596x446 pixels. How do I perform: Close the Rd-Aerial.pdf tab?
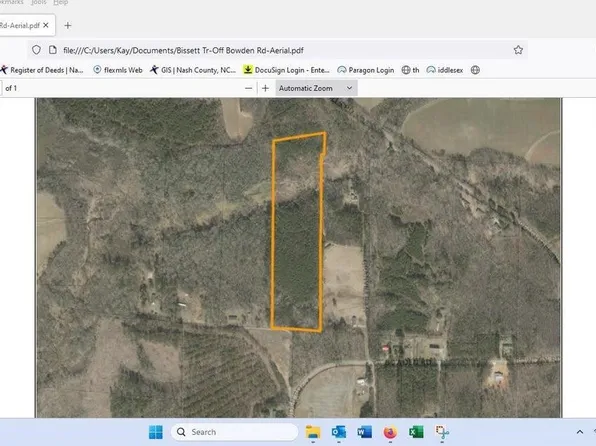pyautogui.click(x=46, y=25)
